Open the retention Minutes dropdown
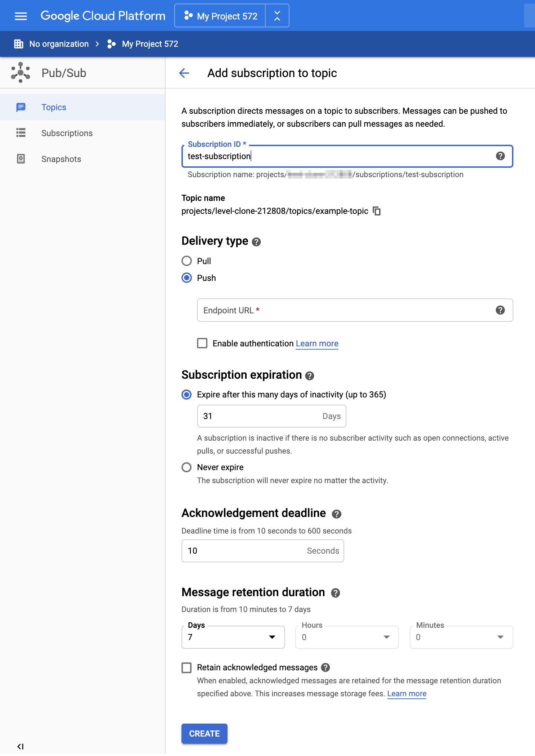The image size is (535, 756). click(462, 637)
